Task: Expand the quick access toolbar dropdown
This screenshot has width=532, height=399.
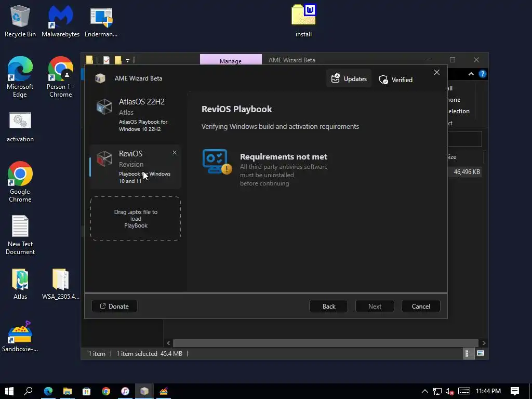Action: click(x=128, y=60)
